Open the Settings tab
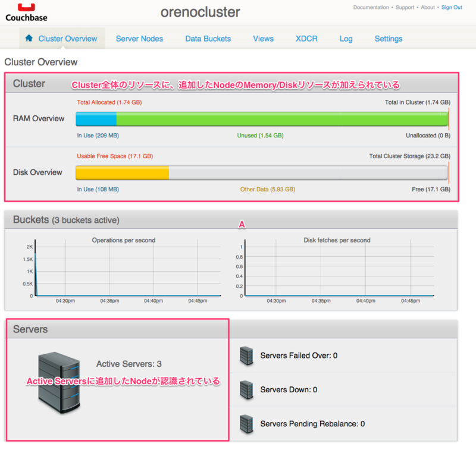Viewport: 476px width, 450px height. (389, 39)
